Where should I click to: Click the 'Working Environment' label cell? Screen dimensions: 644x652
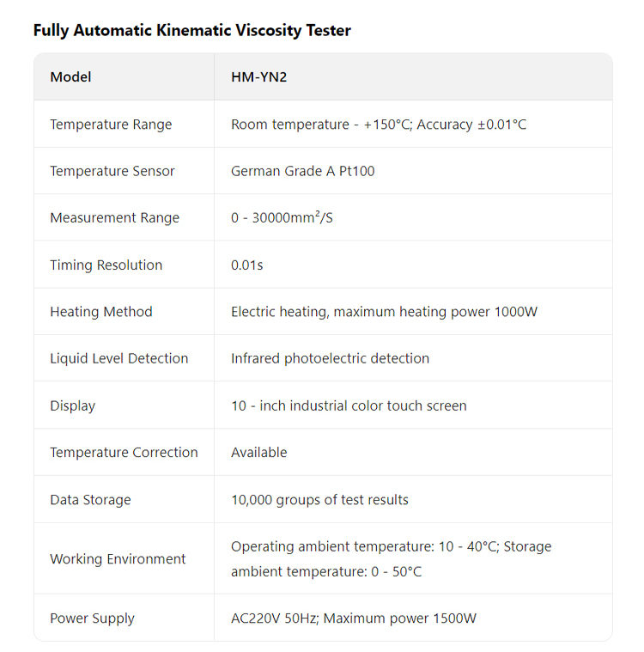[118, 558]
